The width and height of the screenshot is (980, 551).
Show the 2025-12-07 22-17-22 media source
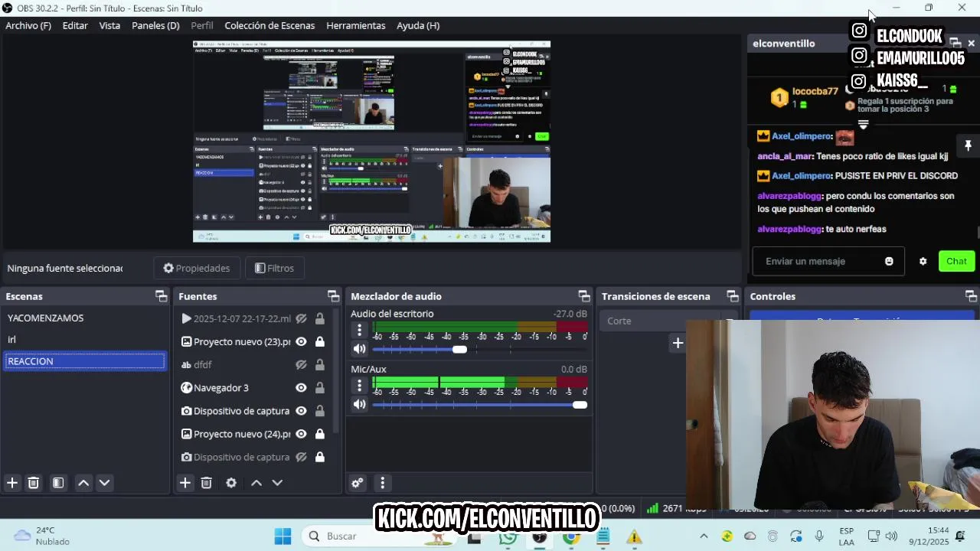pos(302,319)
